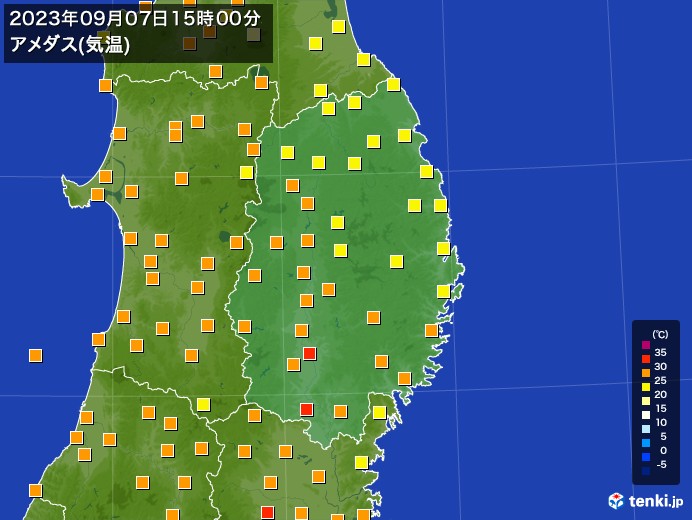Click the tenki.jp cube logo icon

pos(616,501)
